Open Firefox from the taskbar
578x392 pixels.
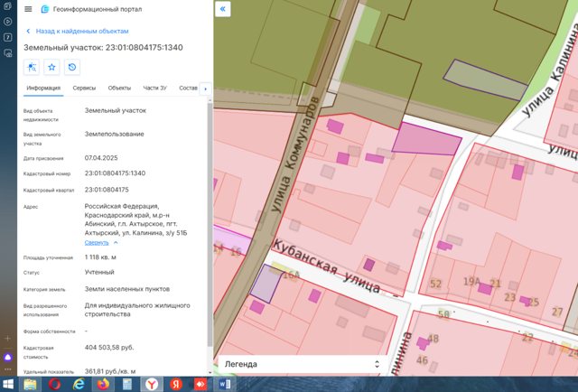103,384
